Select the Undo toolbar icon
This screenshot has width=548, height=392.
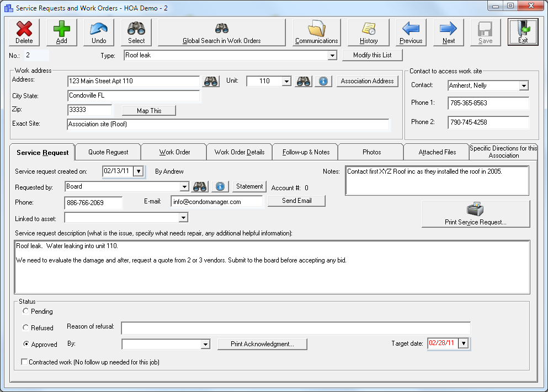(98, 31)
